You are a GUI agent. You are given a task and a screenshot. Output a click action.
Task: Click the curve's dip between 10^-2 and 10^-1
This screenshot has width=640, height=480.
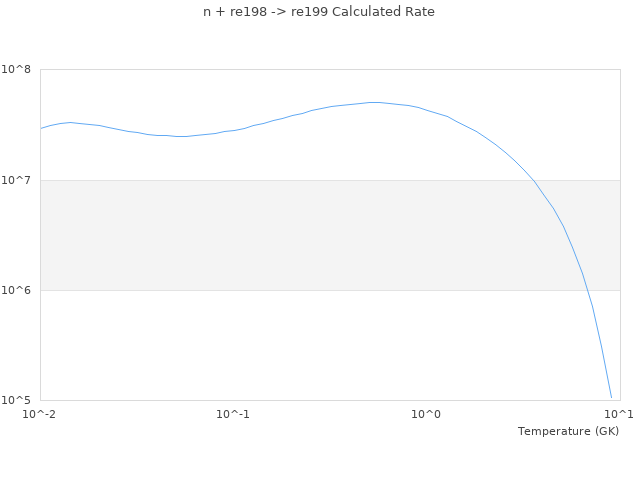[180, 136]
